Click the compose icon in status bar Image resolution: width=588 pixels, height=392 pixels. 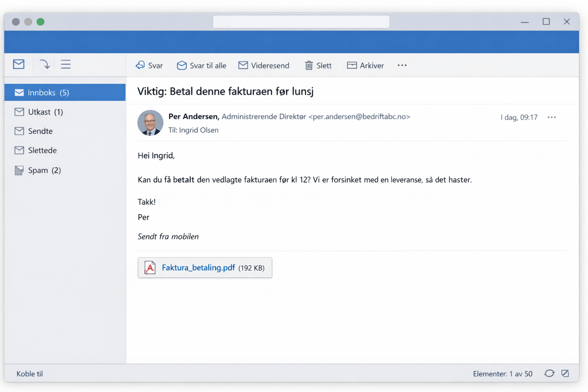(x=565, y=373)
